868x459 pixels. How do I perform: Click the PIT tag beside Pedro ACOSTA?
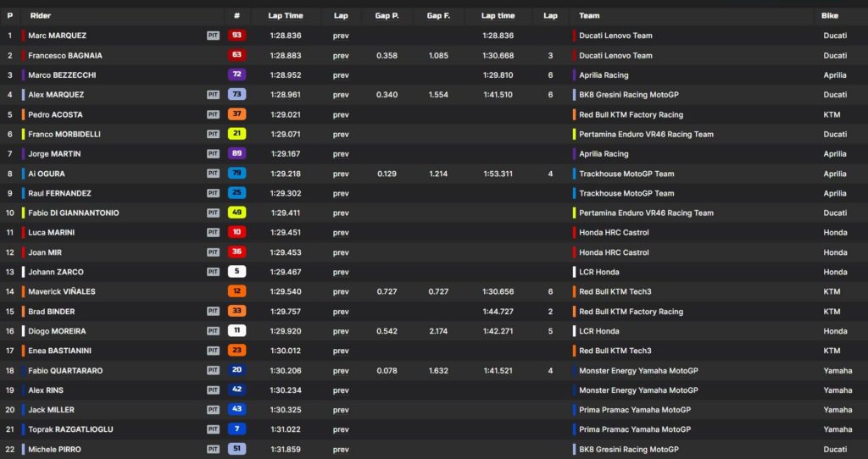coord(213,114)
